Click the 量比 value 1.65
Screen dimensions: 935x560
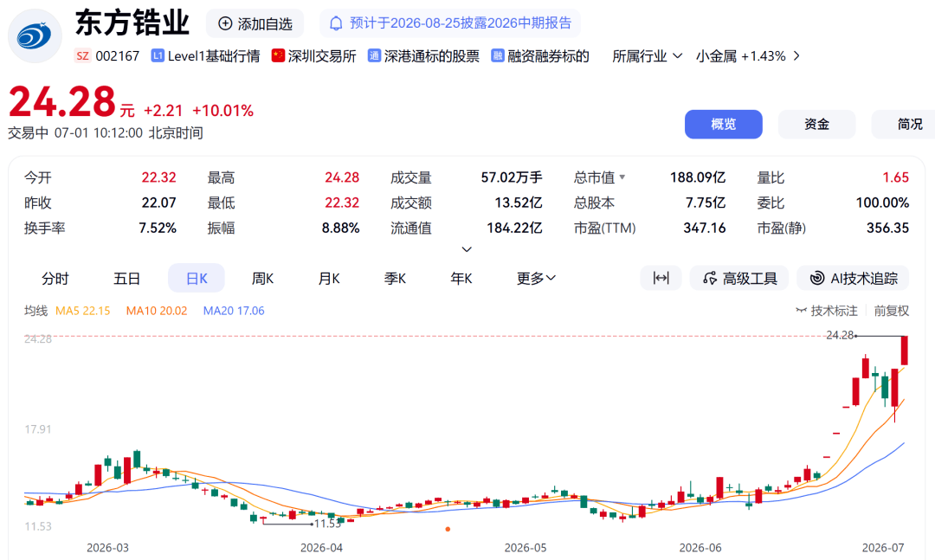pos(896,177)
